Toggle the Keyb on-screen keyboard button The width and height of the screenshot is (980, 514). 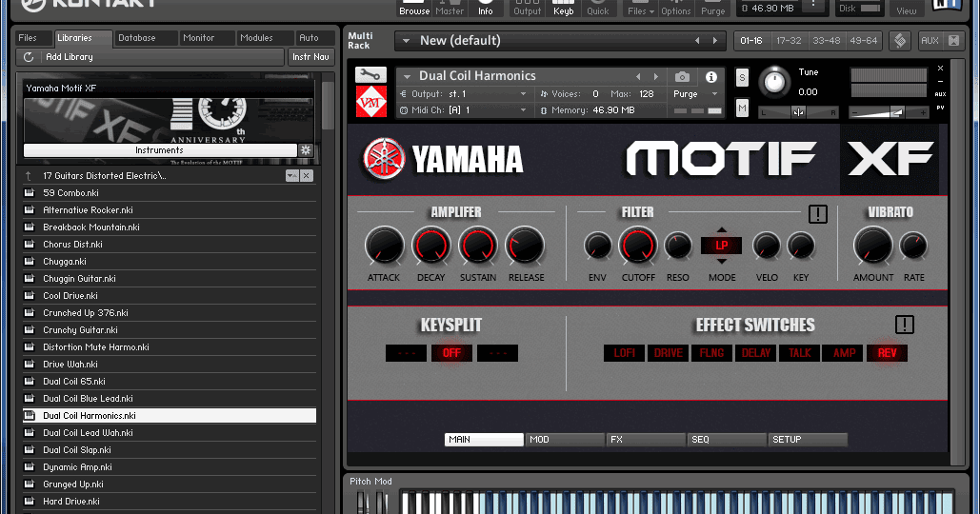coord(563,9)
